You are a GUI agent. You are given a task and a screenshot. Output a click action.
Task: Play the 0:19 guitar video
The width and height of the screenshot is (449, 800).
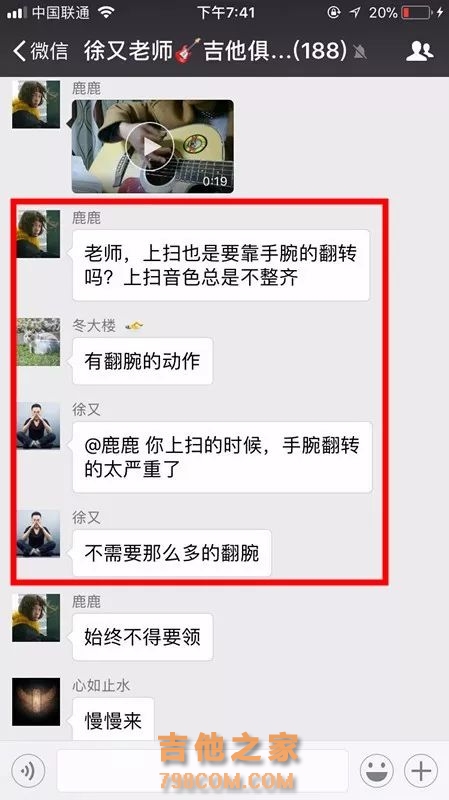[153, 146]
